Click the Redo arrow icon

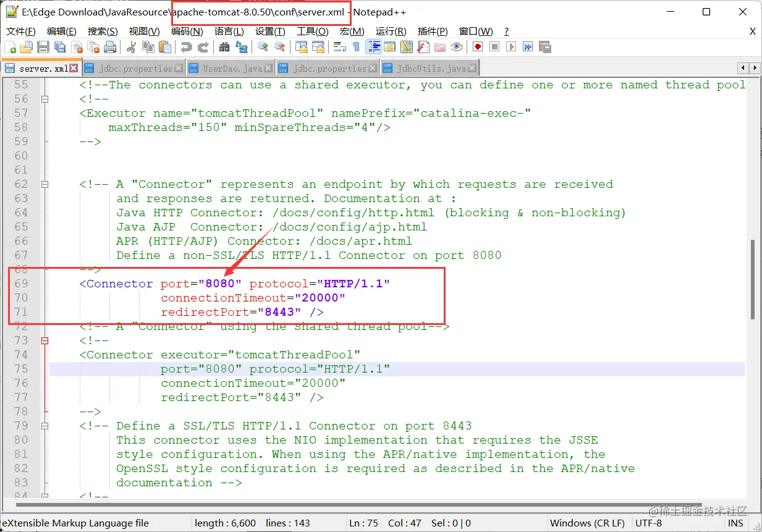coord(203,47)
